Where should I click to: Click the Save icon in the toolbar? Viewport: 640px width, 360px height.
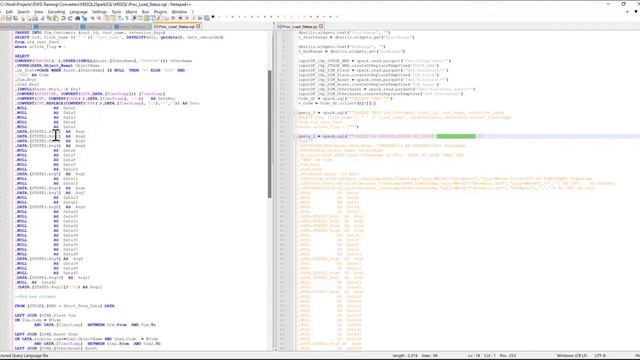click(9, 18)
